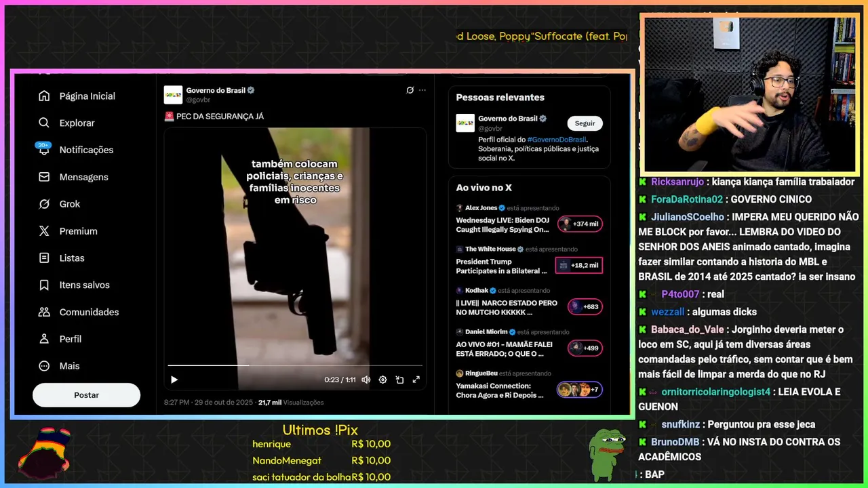868x488 pixels.
Task: Click chat user ForaDaRotina02 name
Action: pos(687,199)
